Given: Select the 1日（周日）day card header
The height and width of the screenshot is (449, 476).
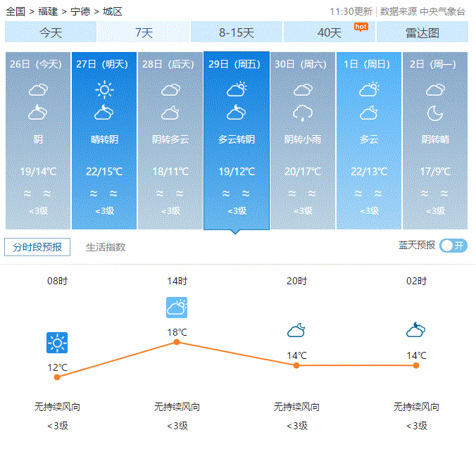Looking at the screenshot, I should 367,64.
